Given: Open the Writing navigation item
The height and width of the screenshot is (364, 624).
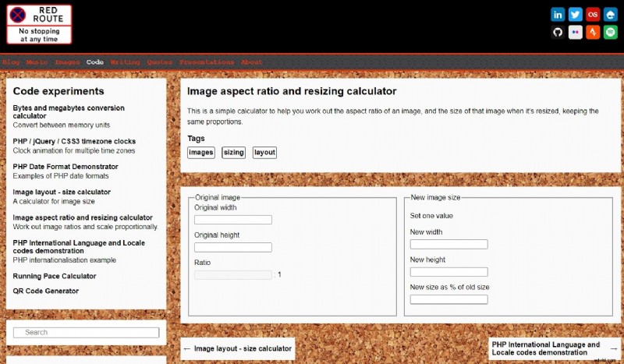Looking at the screenshot, I should pos(126,62).
